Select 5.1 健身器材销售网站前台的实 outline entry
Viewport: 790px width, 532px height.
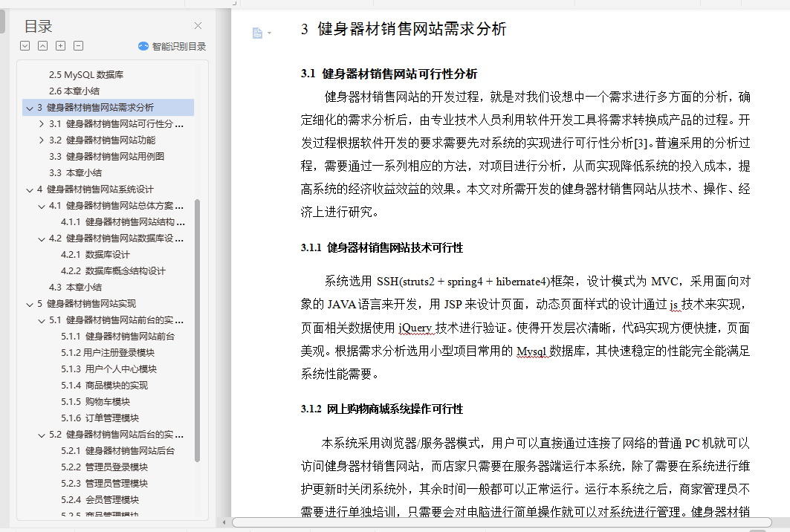[x=117, y=320]
